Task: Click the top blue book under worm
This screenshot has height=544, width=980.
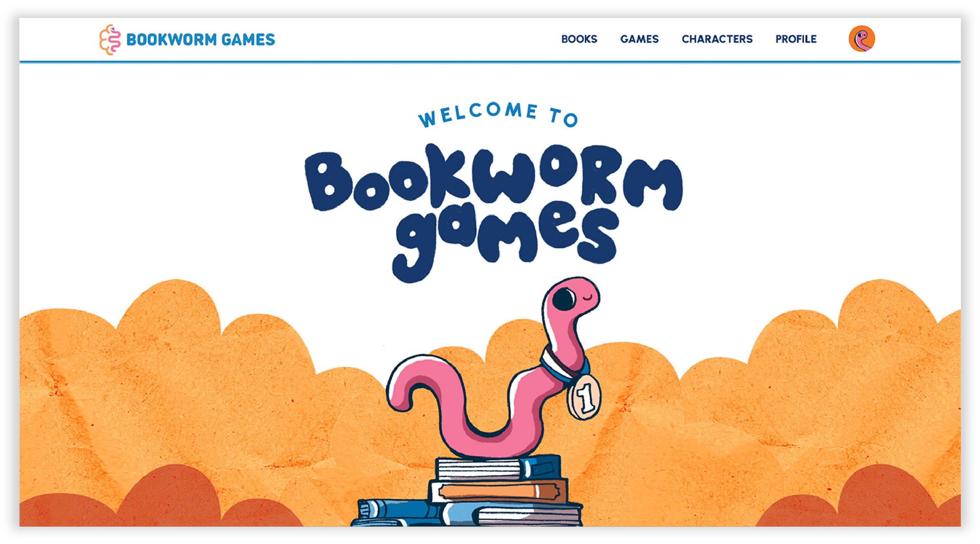Action: click(498, 468)
